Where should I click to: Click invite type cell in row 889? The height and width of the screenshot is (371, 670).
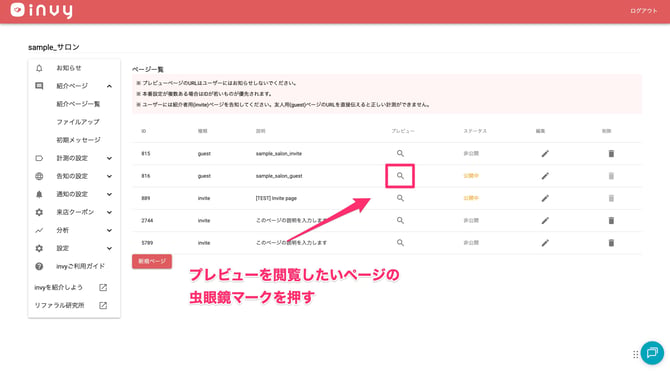(x=204, y=198)
